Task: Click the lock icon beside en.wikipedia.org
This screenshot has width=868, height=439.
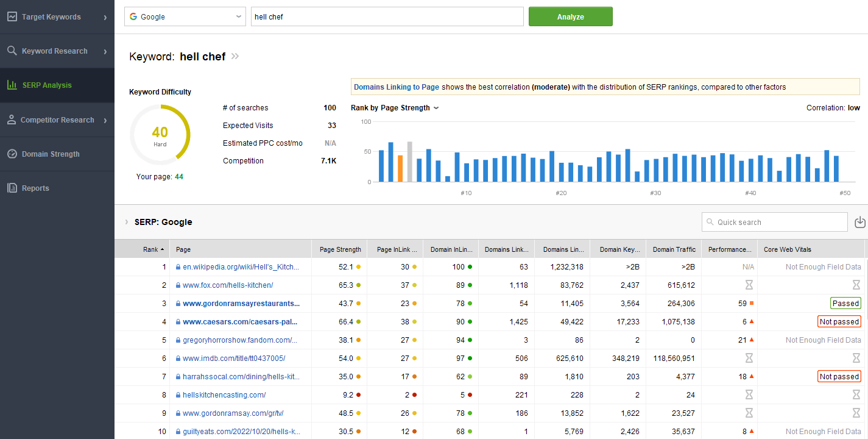Action: (x=178, y=267)
